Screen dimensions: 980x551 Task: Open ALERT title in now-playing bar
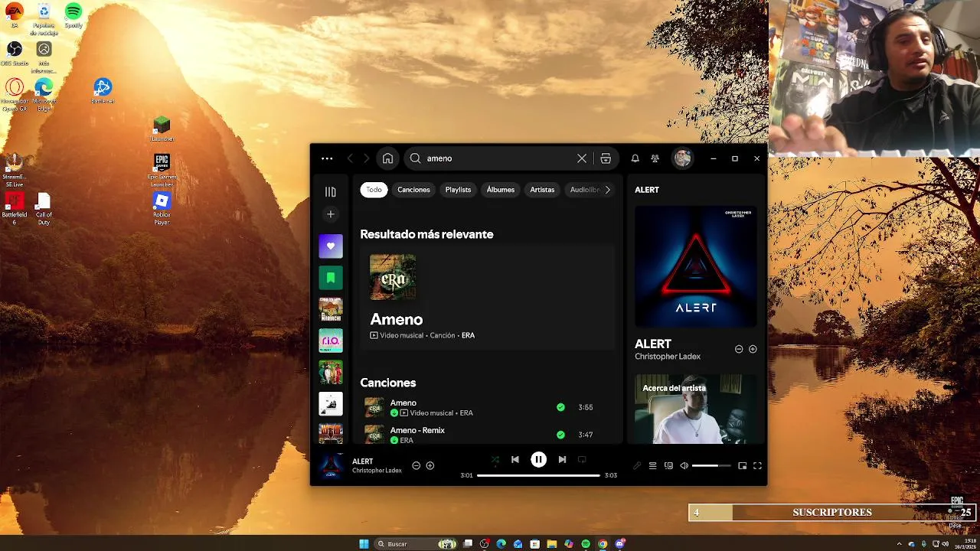(363, 461)
